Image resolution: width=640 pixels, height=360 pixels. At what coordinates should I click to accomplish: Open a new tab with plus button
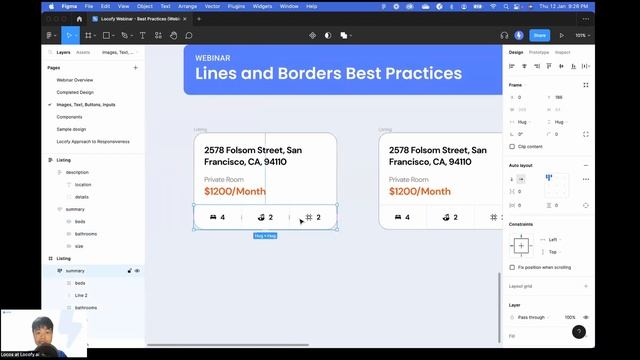point(199,19)
